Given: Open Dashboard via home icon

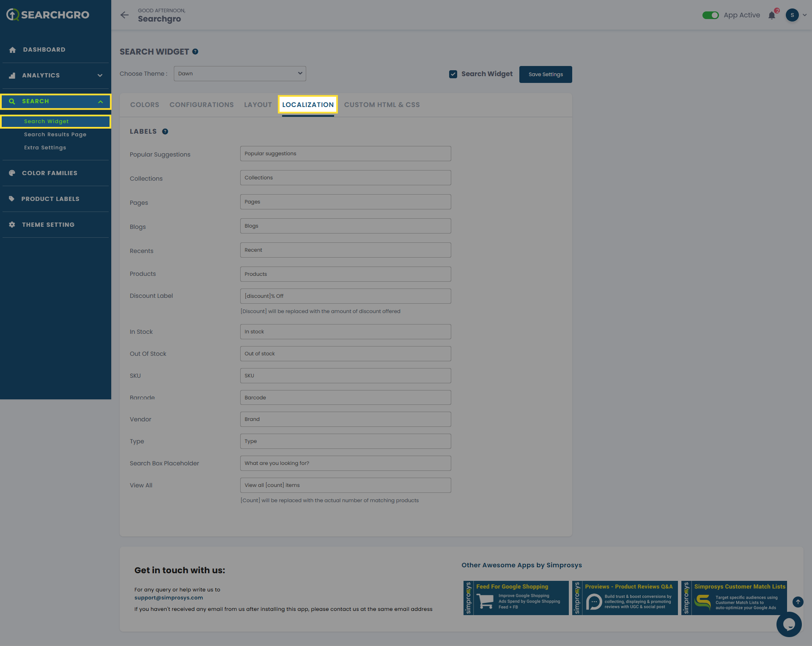Looking at the screenshot, I should [x=13, y=50].
